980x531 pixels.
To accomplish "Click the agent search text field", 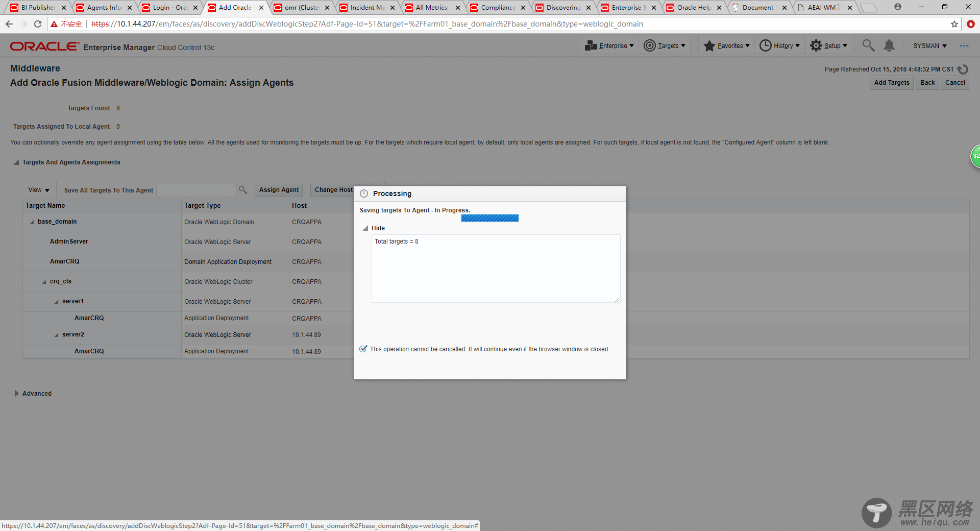I will 197,190.
